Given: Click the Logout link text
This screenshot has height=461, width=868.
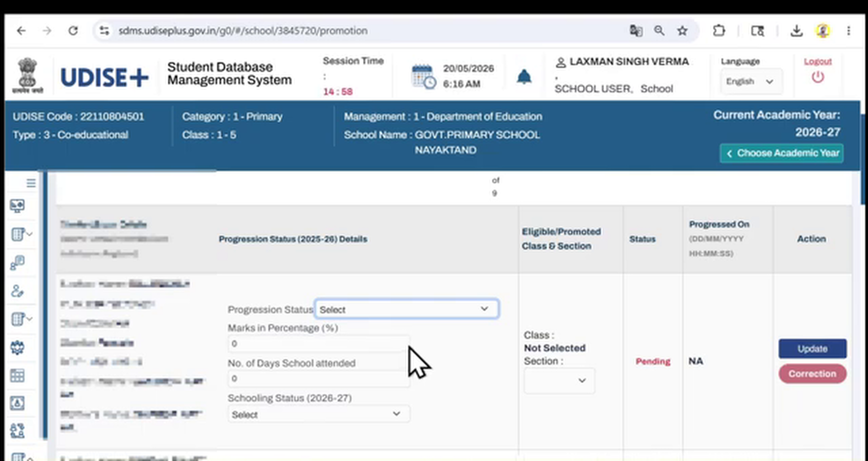Looking at the screenshot, I should [x=817, y=61].
